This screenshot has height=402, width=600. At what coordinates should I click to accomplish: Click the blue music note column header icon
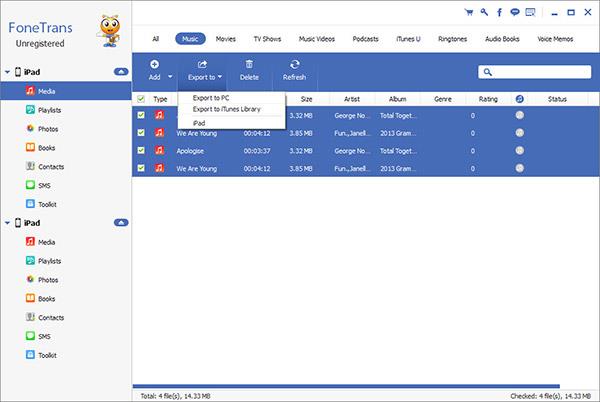click(519, 99)
